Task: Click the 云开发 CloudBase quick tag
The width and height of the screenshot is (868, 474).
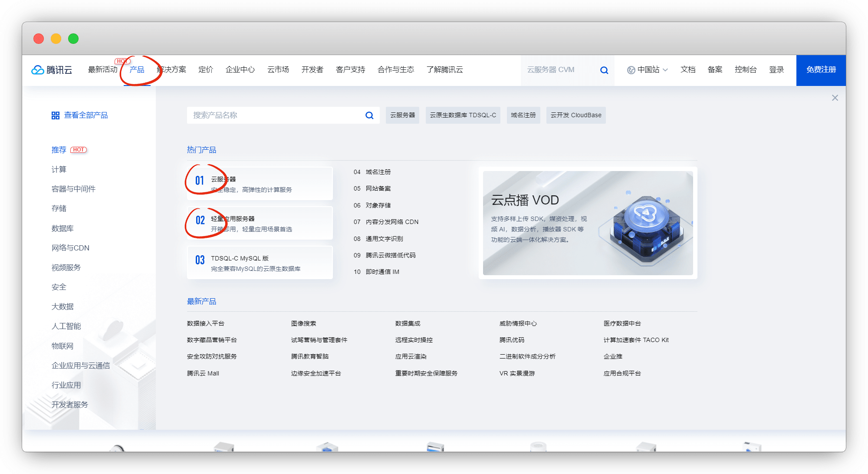Action: (x=575, y=115)
